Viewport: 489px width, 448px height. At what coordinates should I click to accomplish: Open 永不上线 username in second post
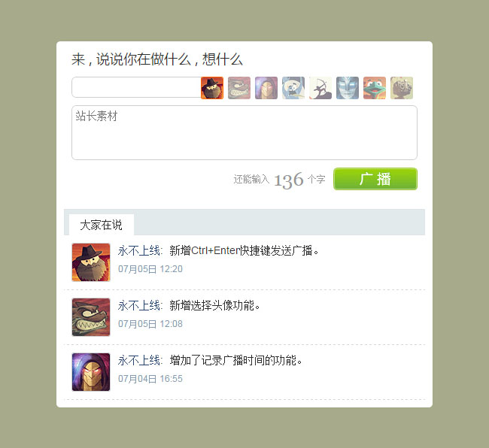pos(139,305)
